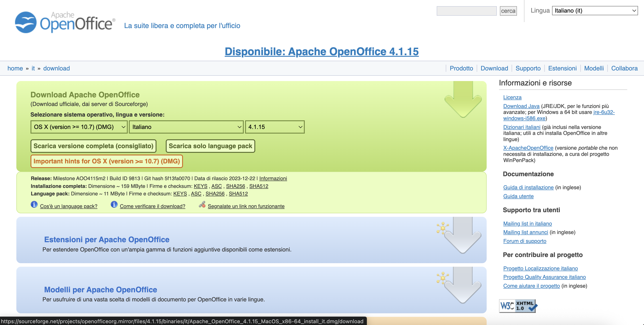Open Cos'è un language pack link
Viewport: 644px width, 325px height.
69,206
